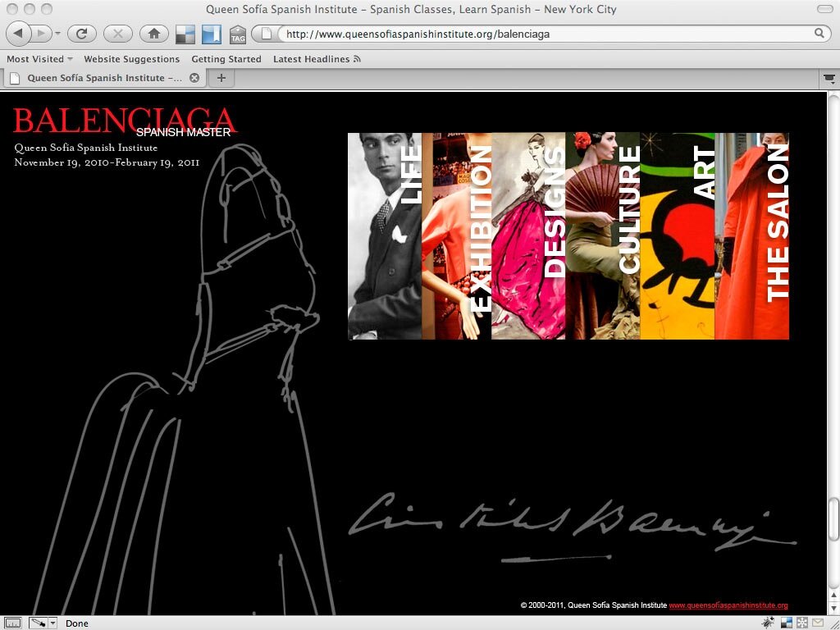Click the vertical scrollbar thumb

[x=833, y=518]
